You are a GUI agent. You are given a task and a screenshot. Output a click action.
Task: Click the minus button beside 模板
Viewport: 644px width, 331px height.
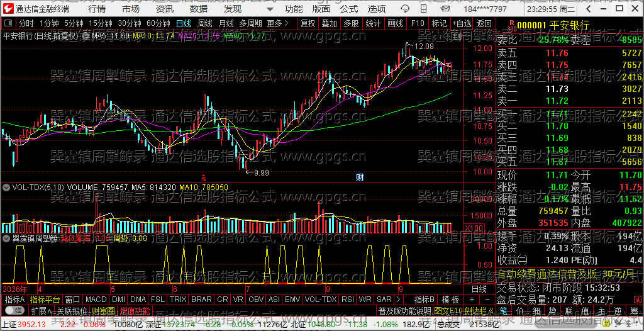(487, 299)
